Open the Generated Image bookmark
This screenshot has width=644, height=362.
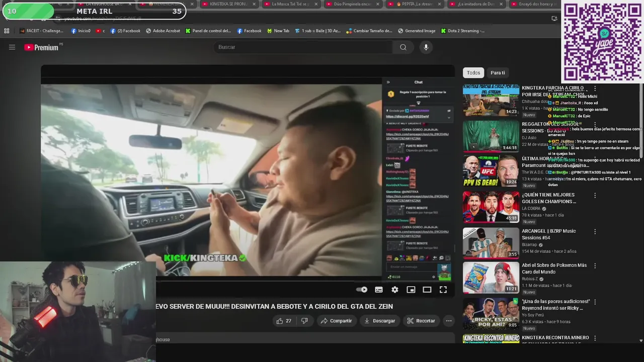pyautogui.click(x=417, y=31)
